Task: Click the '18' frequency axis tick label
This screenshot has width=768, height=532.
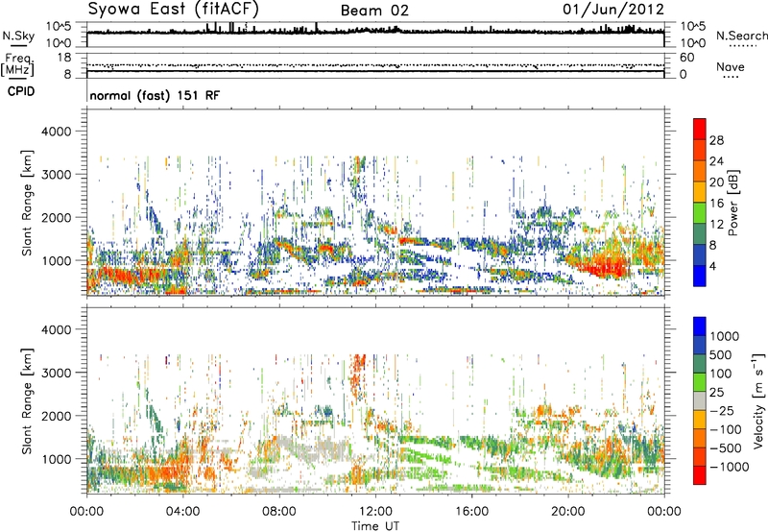Action: (64, 58)
